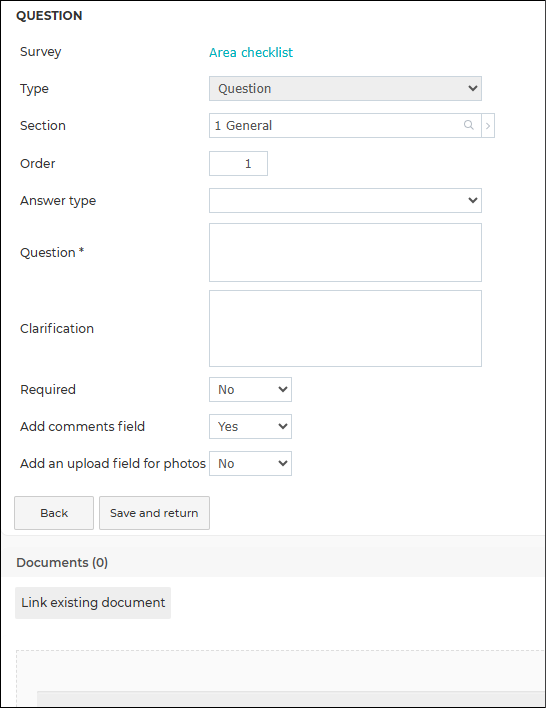This screenshot has width=546, height=708.
Task: Click inside the Clarification text area
Action: pos(345,328)
